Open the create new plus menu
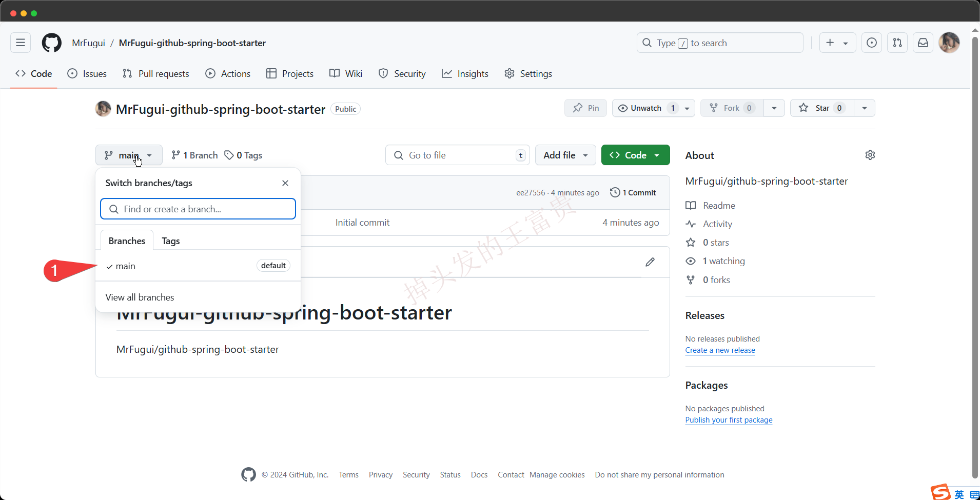Image resolution: width=980 pixels, height=500 pixels. 837,43
